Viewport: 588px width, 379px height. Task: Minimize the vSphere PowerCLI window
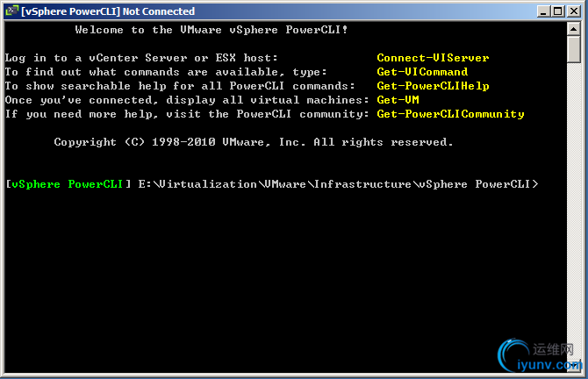click(545, 11)
